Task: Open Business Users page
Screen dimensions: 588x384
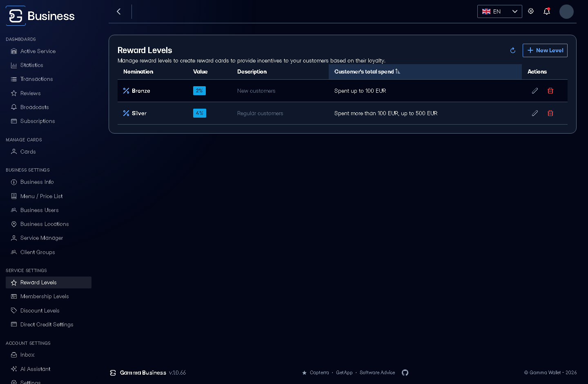Action: (x=49, y=210)
